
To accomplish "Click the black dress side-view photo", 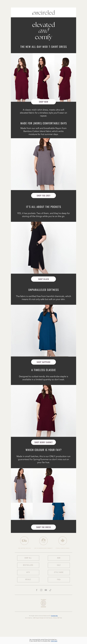I will pyautogui.click(x=43, y=248).
